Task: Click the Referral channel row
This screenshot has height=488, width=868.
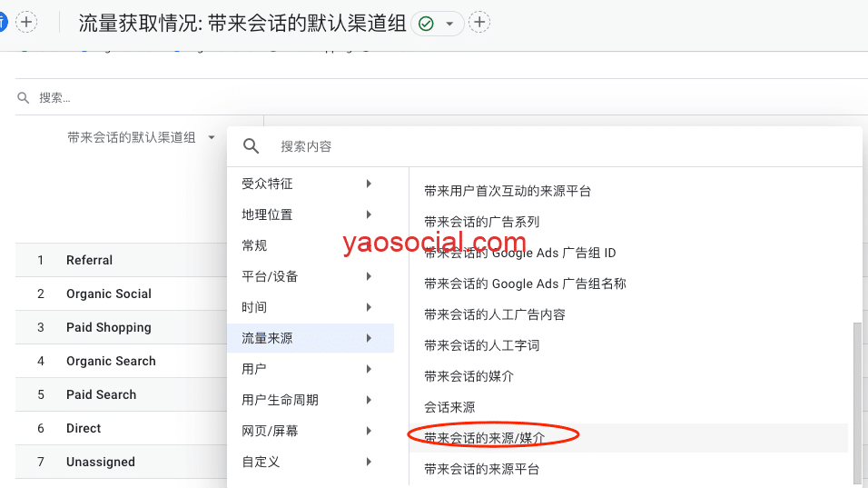Action: click(89, 260)
